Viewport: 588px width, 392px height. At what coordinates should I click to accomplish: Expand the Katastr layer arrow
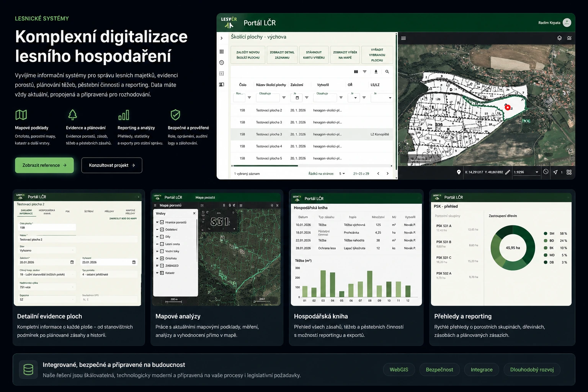pos(157,273)
